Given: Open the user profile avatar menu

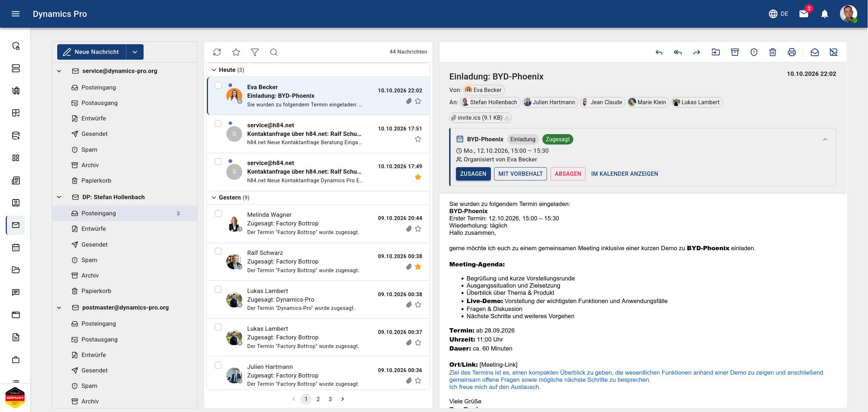Looking at the screenshot, I should (x=848, y=14).
